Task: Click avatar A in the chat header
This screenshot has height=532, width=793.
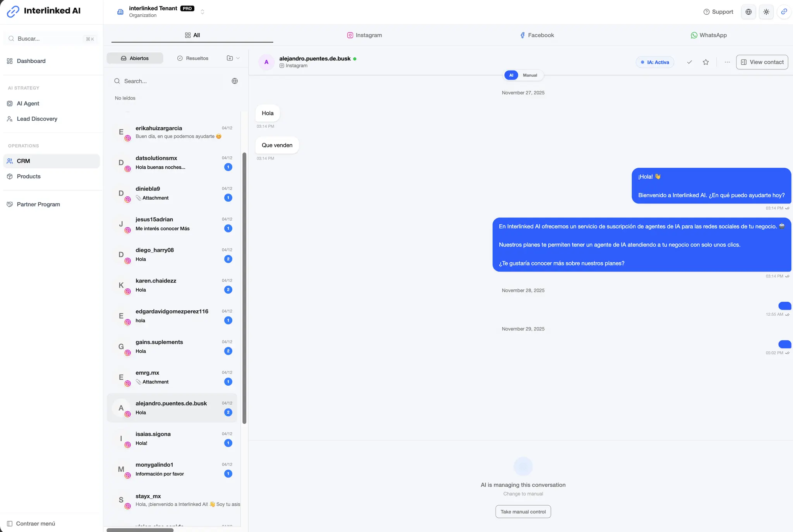Action: tap(266, 62)
